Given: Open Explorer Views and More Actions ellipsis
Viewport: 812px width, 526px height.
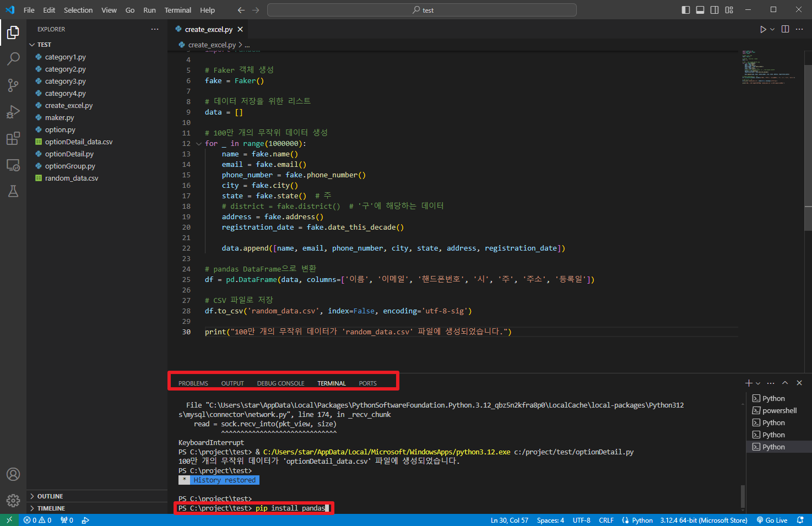Looking at the screenshot, I should (155, 29).
